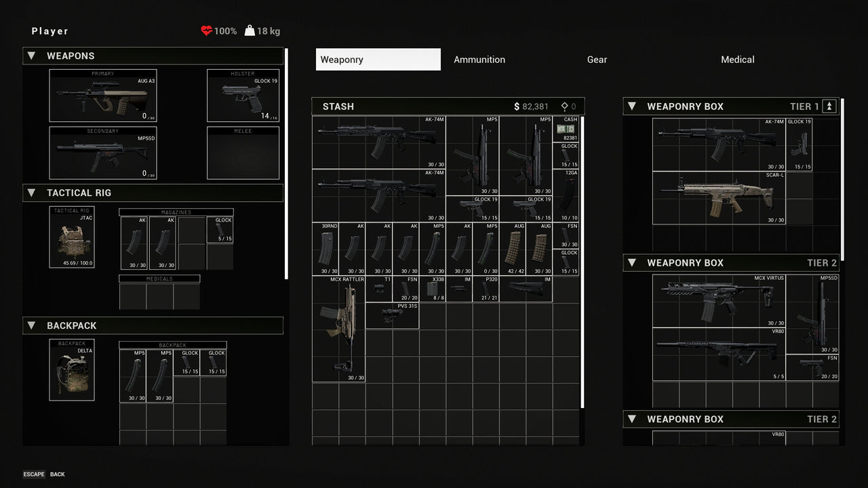Select the DELTA backpack
Screen dimensions: 868x488
71,368
